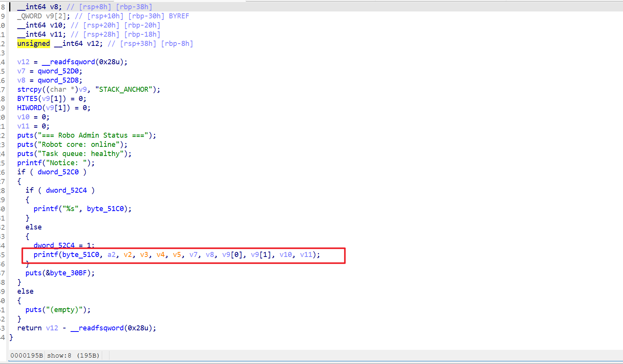The height and width of the screenshot is (364, 623).
Task: Click the [rbp-18h] comment of v11
Action: pos(142,34)
